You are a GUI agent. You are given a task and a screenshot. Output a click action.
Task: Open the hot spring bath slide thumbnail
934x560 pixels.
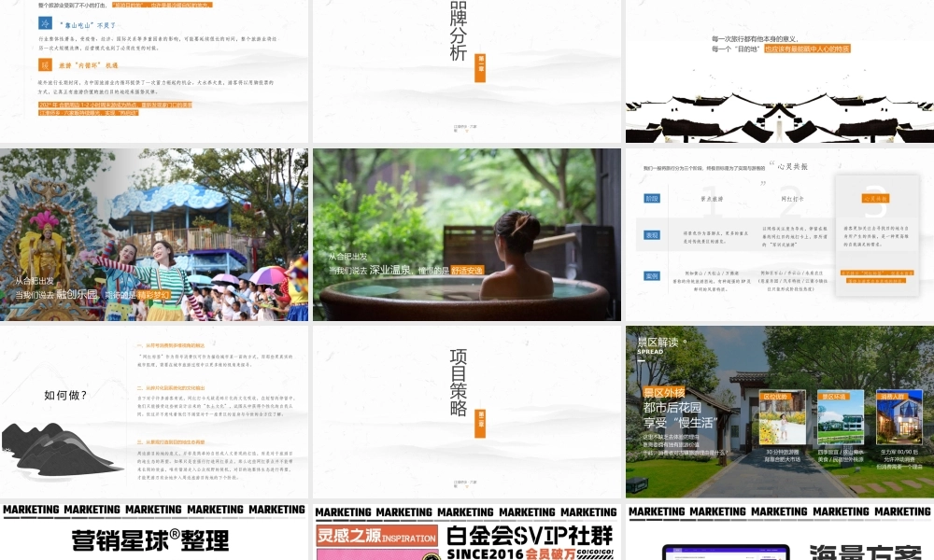pyautogui.click(x=467, y=235)
